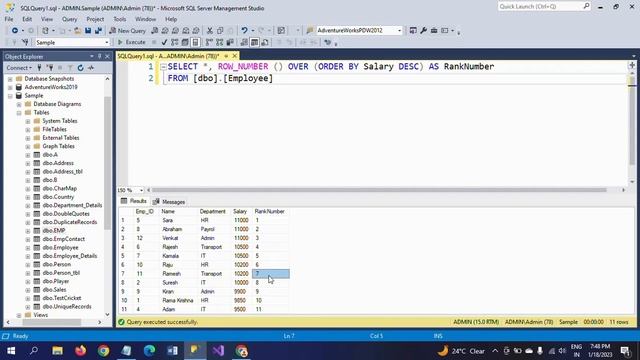
Task: Select Results to Grid mode
Action: pos(254,42)
